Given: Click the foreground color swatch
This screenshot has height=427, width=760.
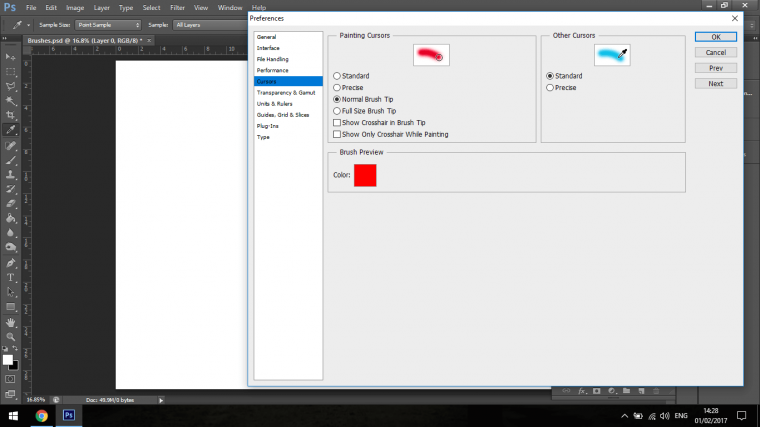Looking at the screenshot, I should 7,360.
